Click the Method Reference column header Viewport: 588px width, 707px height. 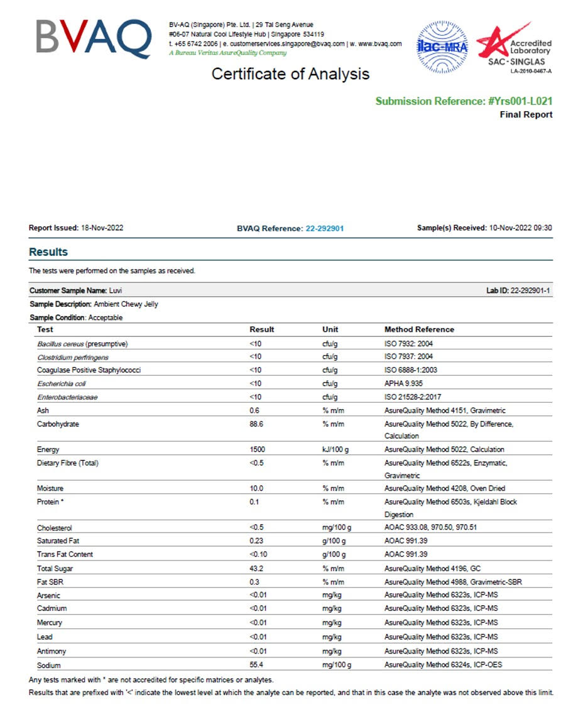tap(419, 329)
